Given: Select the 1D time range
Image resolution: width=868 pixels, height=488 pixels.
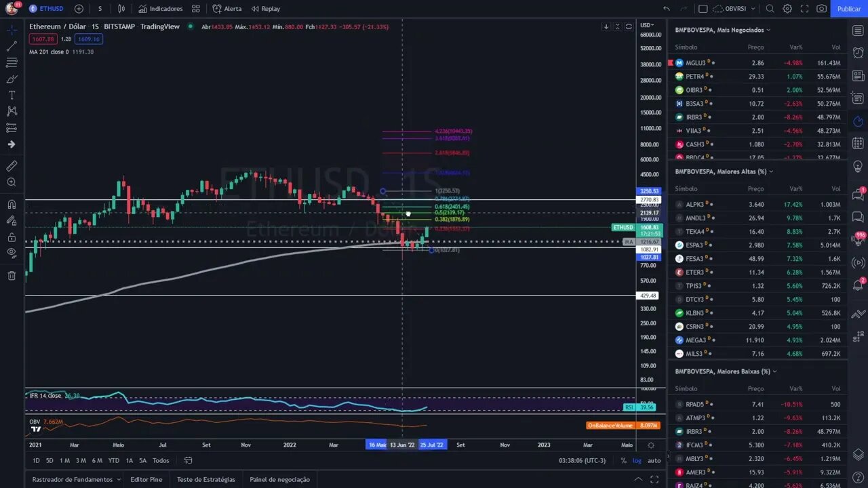Looking at the screenshot, I should tap(36, 461).
